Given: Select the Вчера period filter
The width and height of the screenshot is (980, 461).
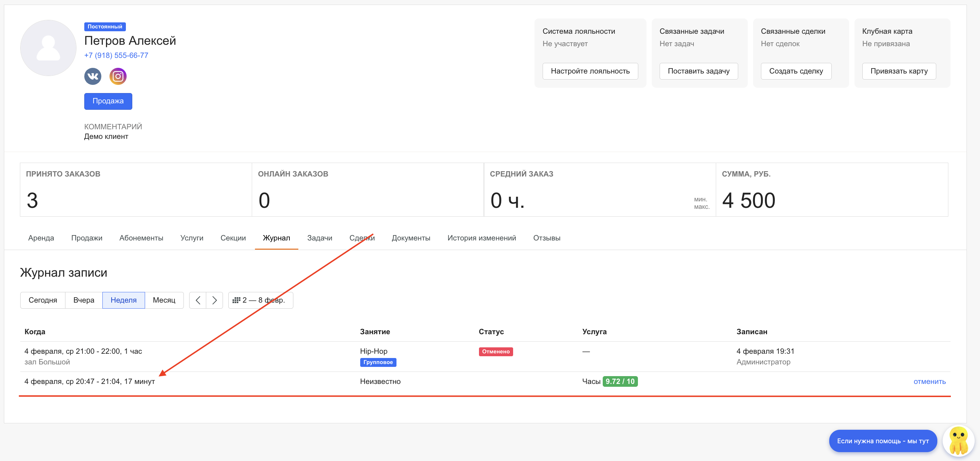Looking at the screenshot, I should (x=84, y=300).
